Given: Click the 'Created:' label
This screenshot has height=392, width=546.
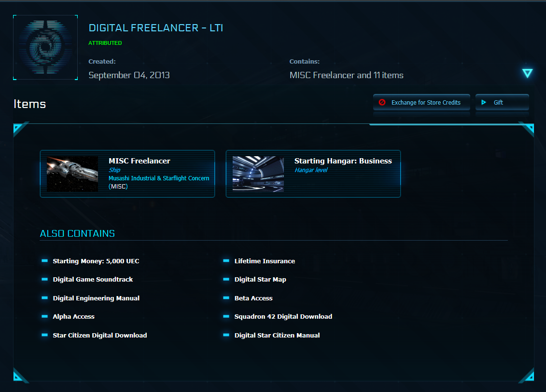Looking at the screenshot, I should coord(102,62).
